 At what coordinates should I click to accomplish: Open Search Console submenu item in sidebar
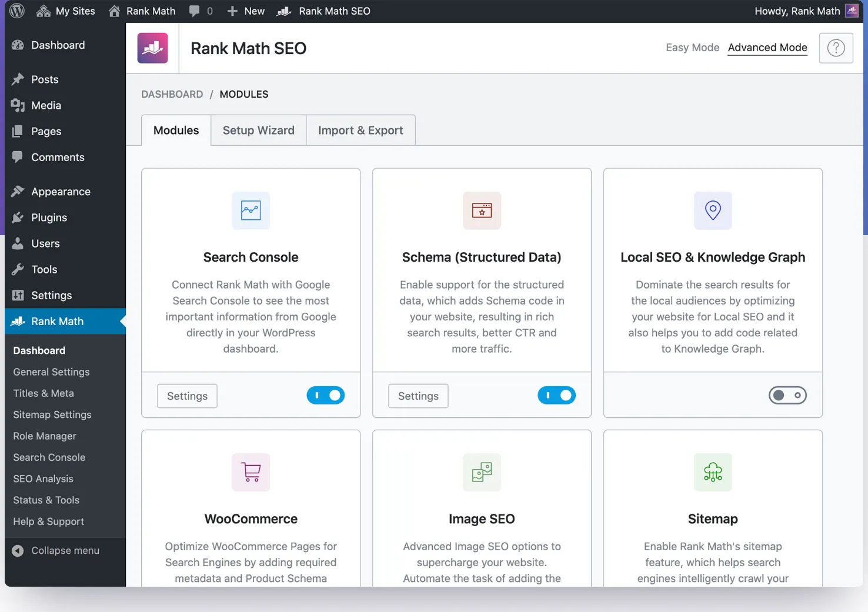click(49, 457)
